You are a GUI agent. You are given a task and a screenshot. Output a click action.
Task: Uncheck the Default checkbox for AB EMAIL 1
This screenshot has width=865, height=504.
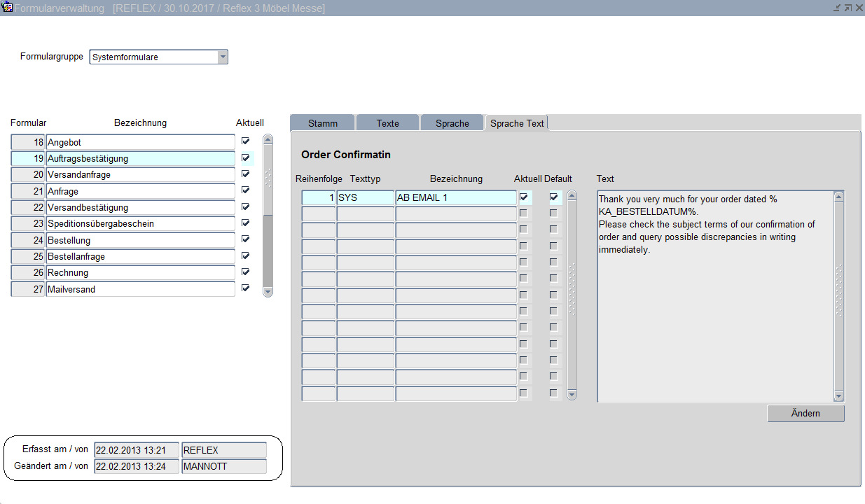coord(554,197)
